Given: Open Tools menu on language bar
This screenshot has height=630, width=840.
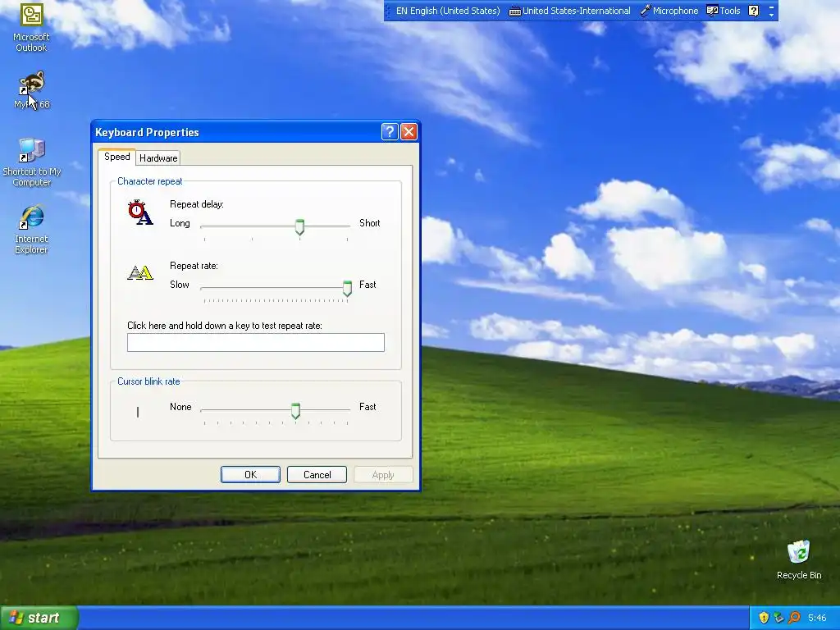Looking at the screenshot, I should pos(724,11).
